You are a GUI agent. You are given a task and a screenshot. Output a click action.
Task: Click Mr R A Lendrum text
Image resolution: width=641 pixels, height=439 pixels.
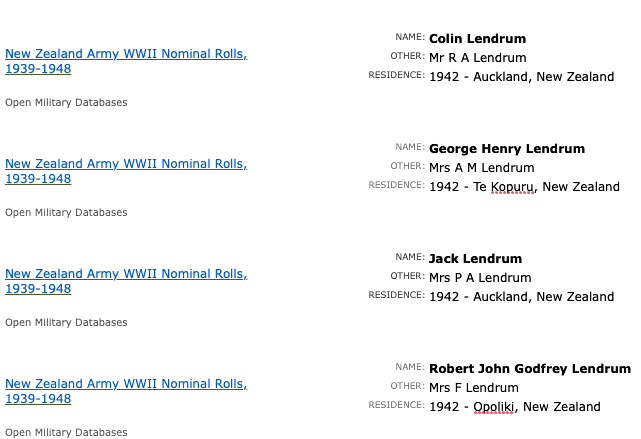pyautogui.click(x=477, y=58)
